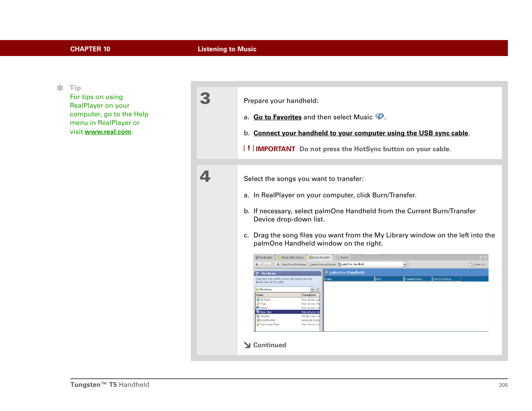This screenshot has width=532, height=411.
Task: Click the RealPlayer restore/resize round button
Action: click(x=482, y=258)
